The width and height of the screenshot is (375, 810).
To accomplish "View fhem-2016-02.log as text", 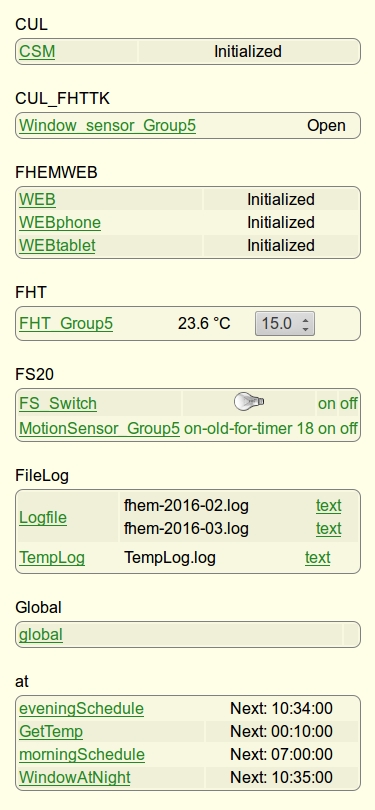I will tap(329, 505).
